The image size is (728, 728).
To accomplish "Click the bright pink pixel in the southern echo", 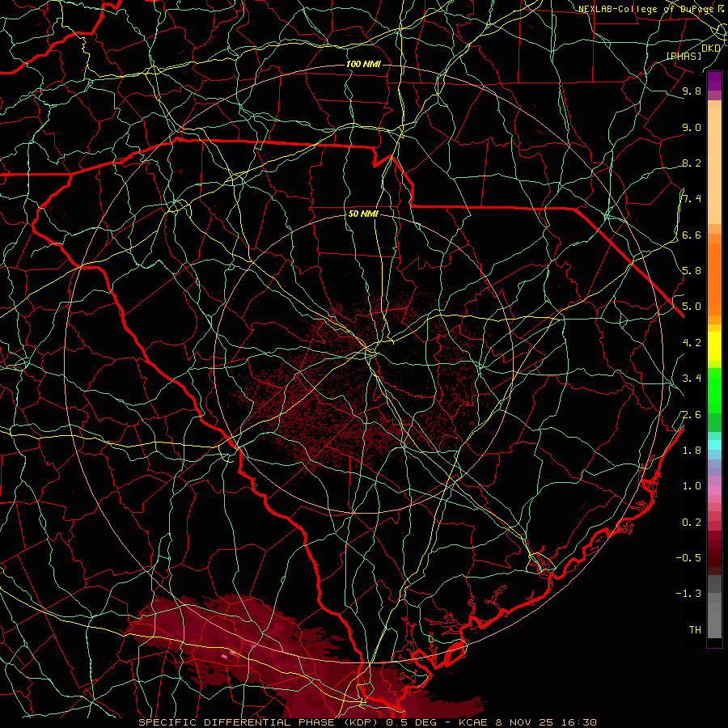I will 225,657.
